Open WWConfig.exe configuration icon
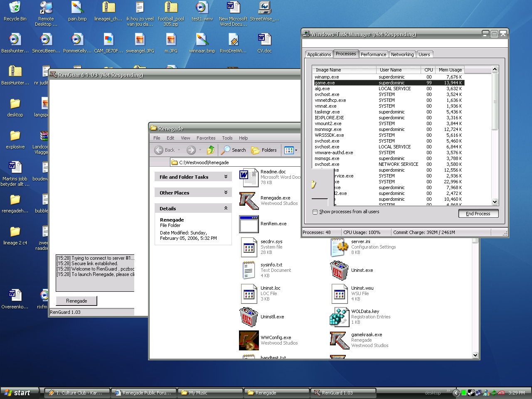 click(249, 340)
